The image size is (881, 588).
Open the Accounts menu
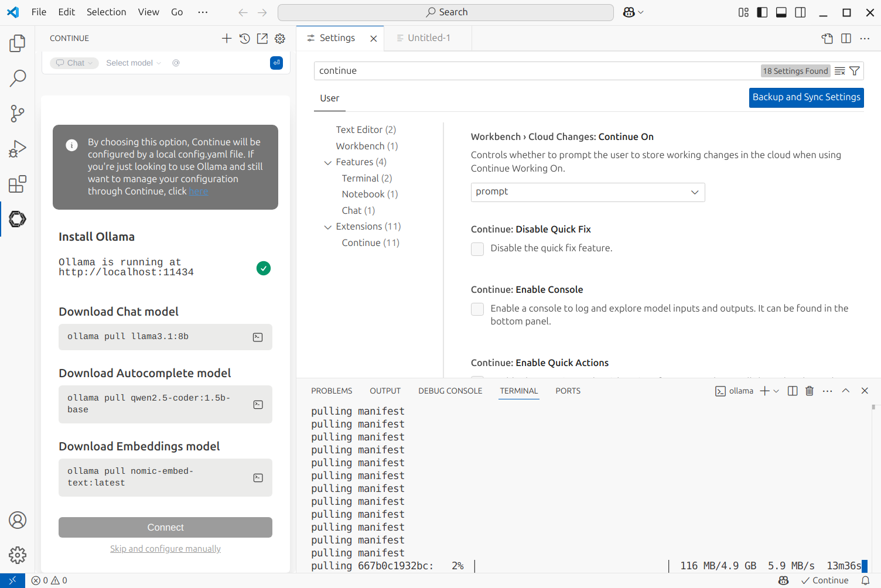point(18,520)
